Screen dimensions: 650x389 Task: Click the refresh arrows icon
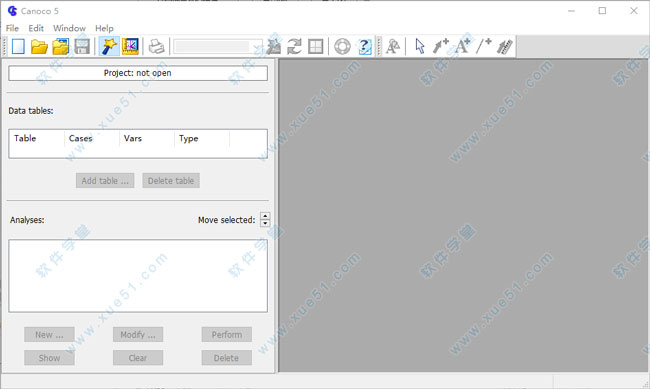[294, 46]
